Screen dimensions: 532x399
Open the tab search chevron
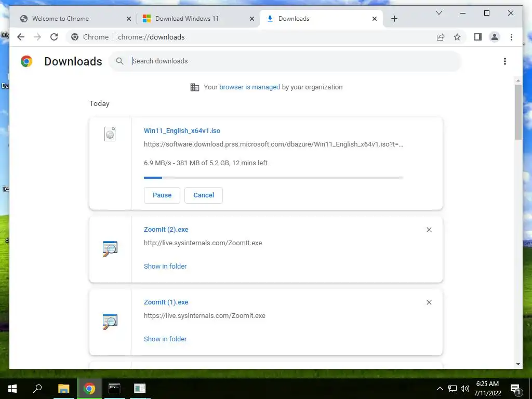coord(438,13)
